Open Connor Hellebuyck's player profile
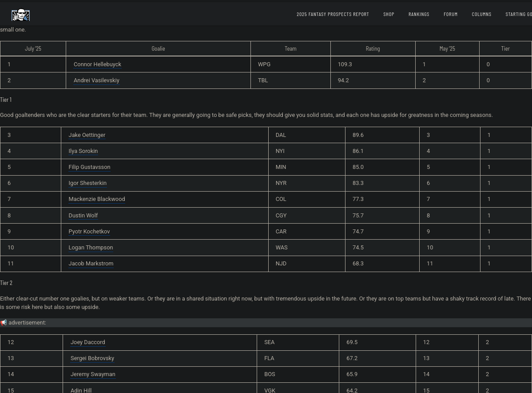This screenshot has width=532, height=393. [x=97, y=64]
